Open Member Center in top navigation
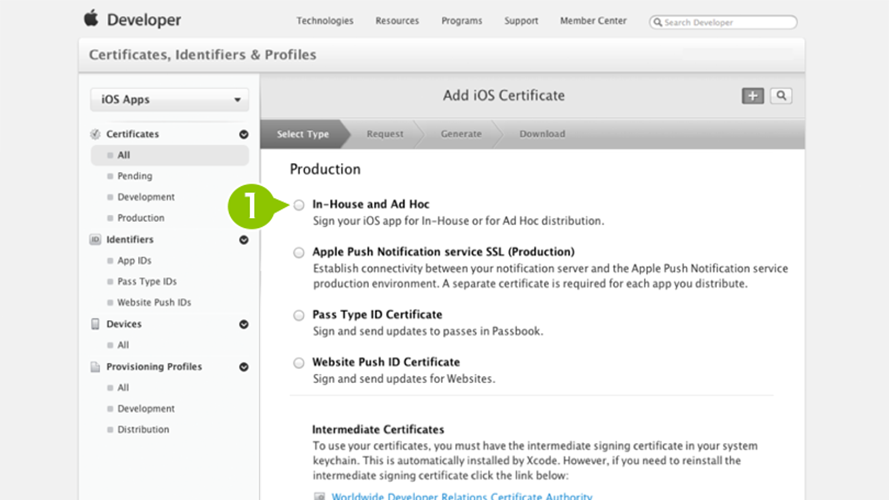The height and width of the screenshot is (500, 889). [593, 20]
